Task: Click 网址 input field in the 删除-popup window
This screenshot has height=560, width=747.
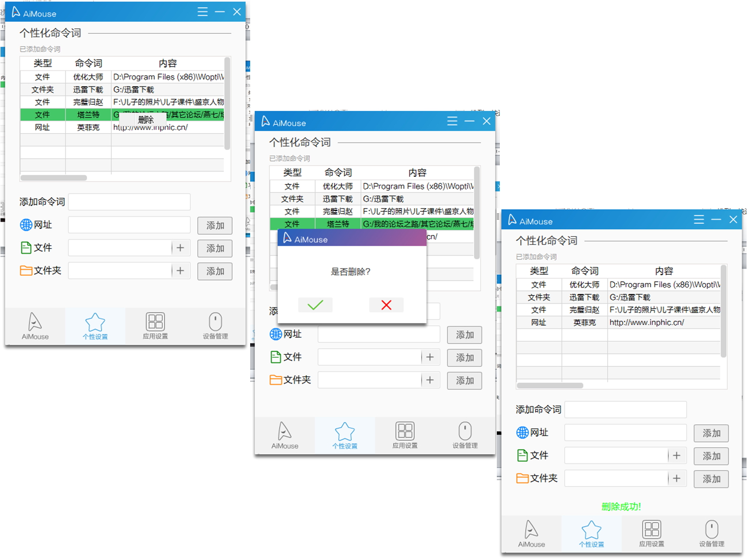Action: (129, 225)
